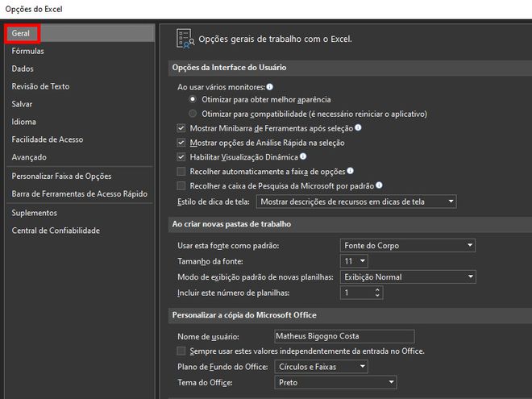This screenshot has width=532, height=399.
Task: Open 'Tema do Office' dropdown
Action: (x=335, y=382)
